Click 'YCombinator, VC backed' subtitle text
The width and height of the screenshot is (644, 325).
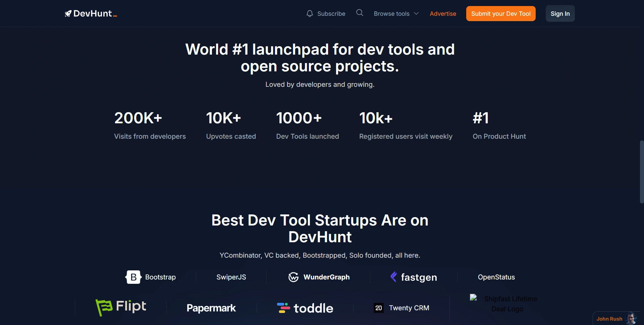(x=320, y=255)
